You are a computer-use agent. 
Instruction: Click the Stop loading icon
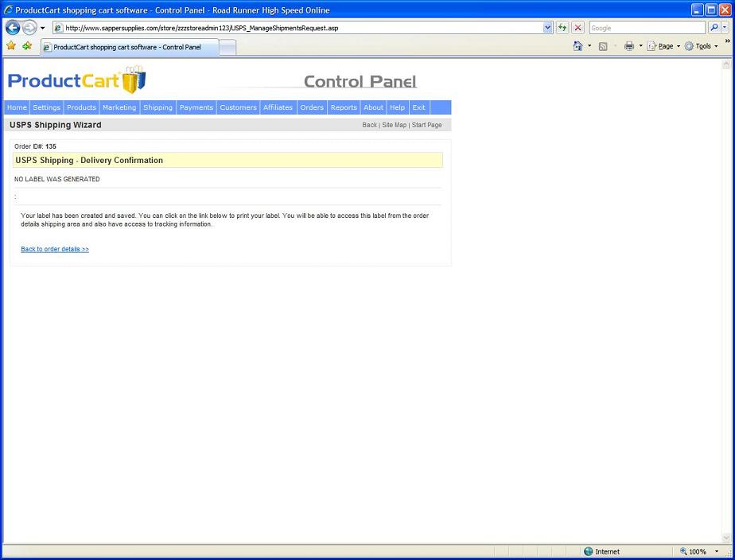(x=577, y=28)
